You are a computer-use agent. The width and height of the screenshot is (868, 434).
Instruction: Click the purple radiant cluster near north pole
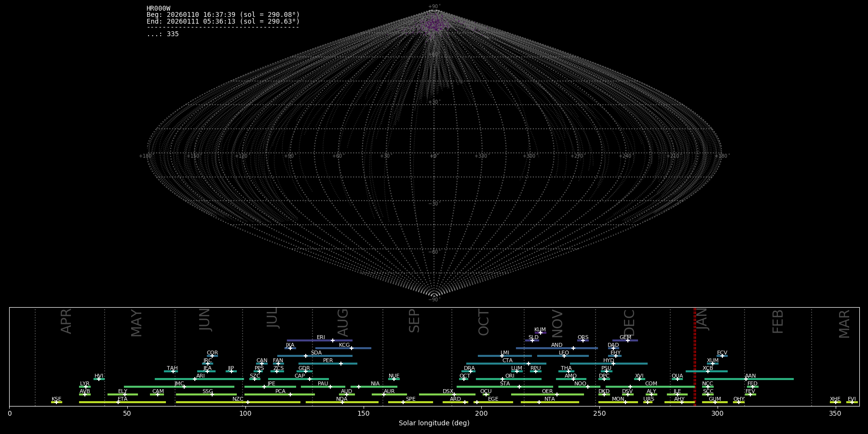434,24
